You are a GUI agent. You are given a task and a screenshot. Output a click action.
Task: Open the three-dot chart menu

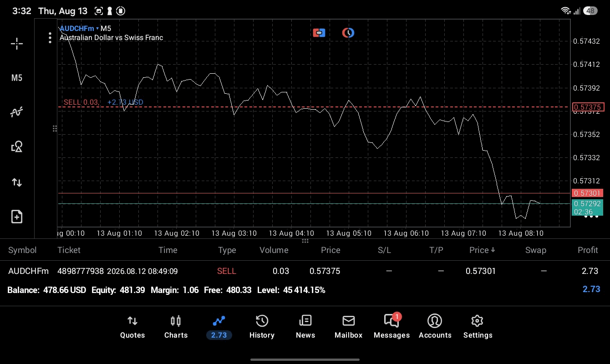[x=50, y=38]
